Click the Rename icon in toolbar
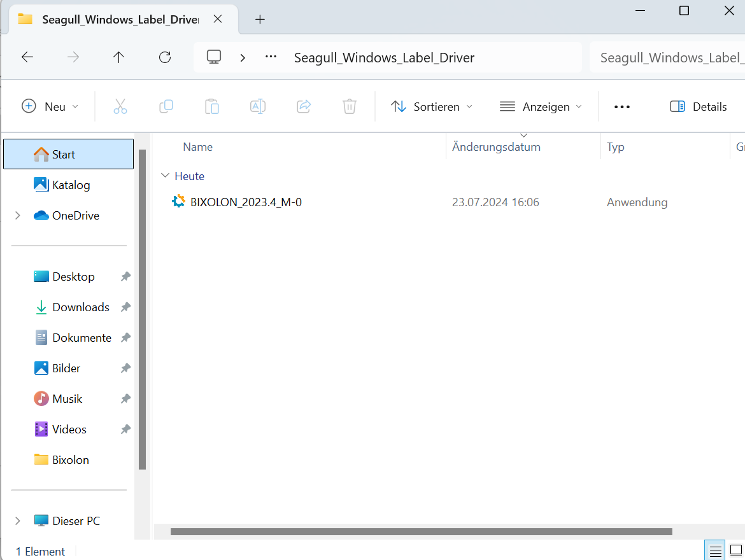Image resolution: width=745 pixels, height=560 pixels. [x=257, y=106]
